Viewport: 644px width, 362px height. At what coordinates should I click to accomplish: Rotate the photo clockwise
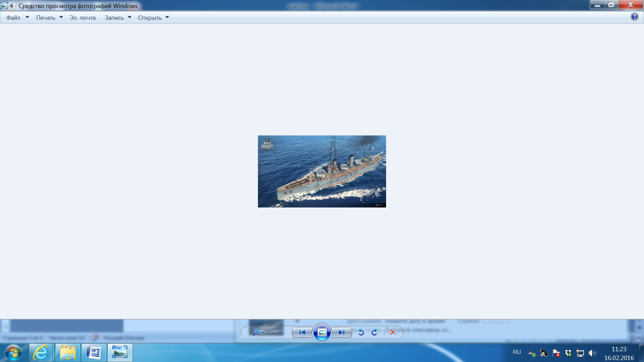374,332
